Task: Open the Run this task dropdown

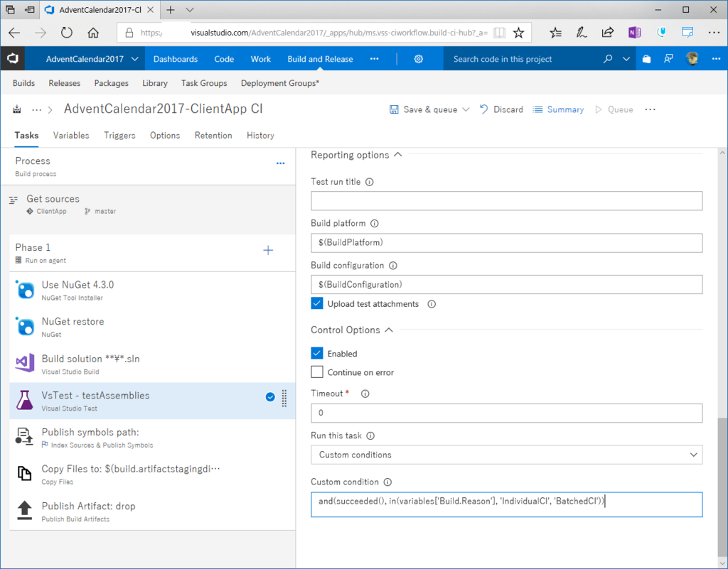Action: click(506, 455)
